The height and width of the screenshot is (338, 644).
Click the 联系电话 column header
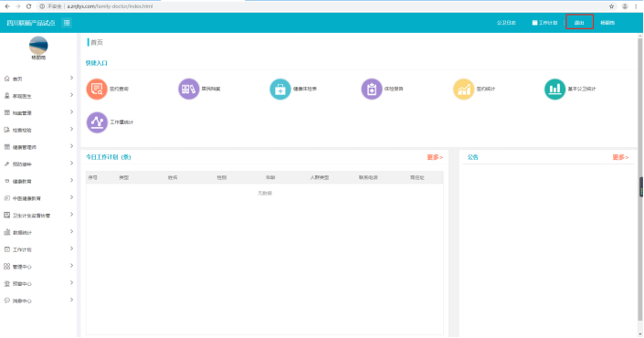368,177
